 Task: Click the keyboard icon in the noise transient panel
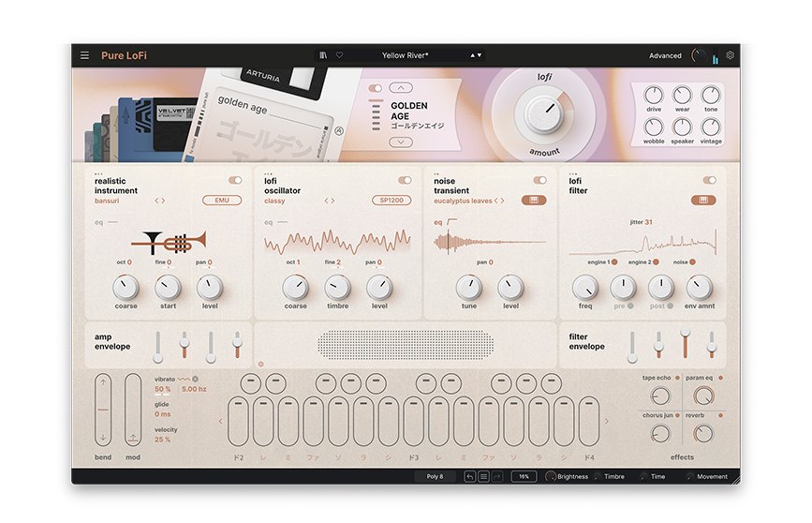pyautogui.click(x=535, y=201)
